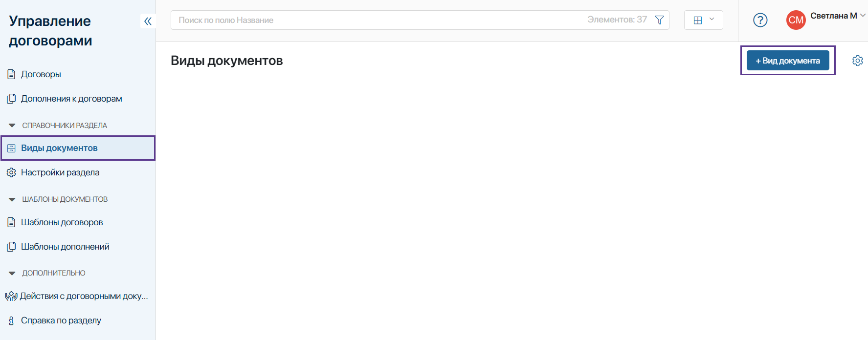Viewport: 868px width, 340px height.
Task: Click the Дополнения к договорам copy icon
Action: pos(11,99)
